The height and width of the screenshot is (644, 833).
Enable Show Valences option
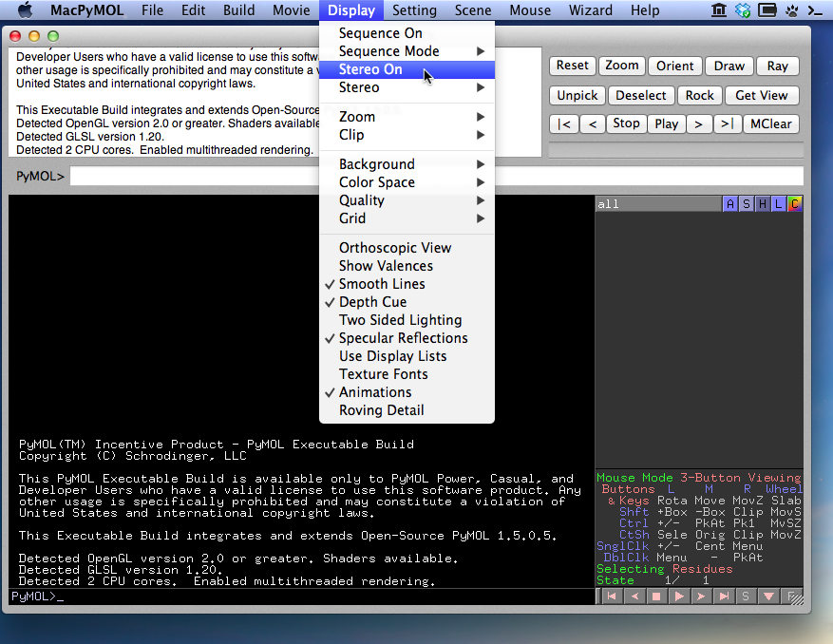pos(407,266)
